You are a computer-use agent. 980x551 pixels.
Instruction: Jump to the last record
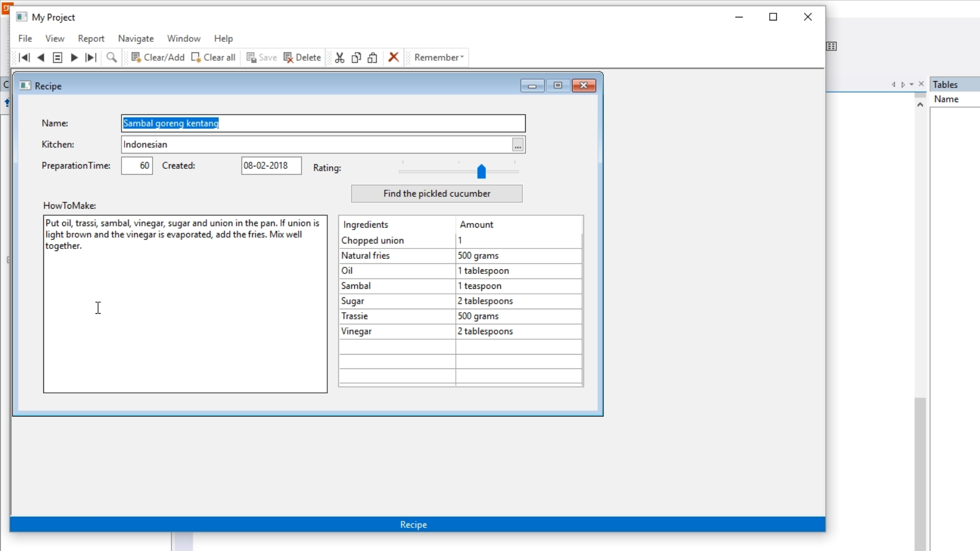pyautogui.click(x=91, y=58)
